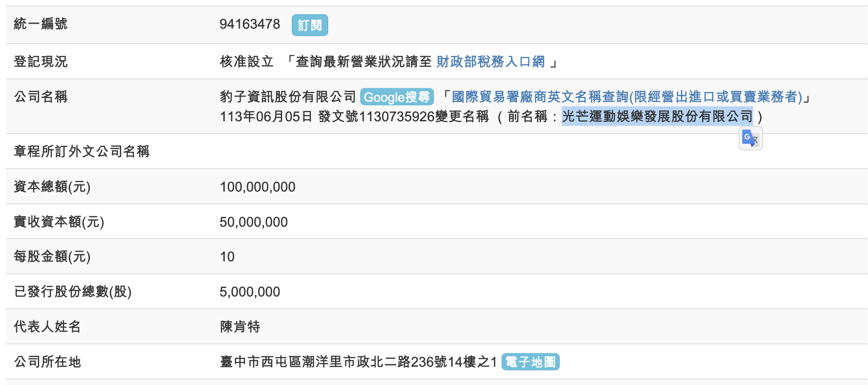Click the total capital value 100,000,000
The height and width of the screenshot is (385, 868).
pos(258,187)
